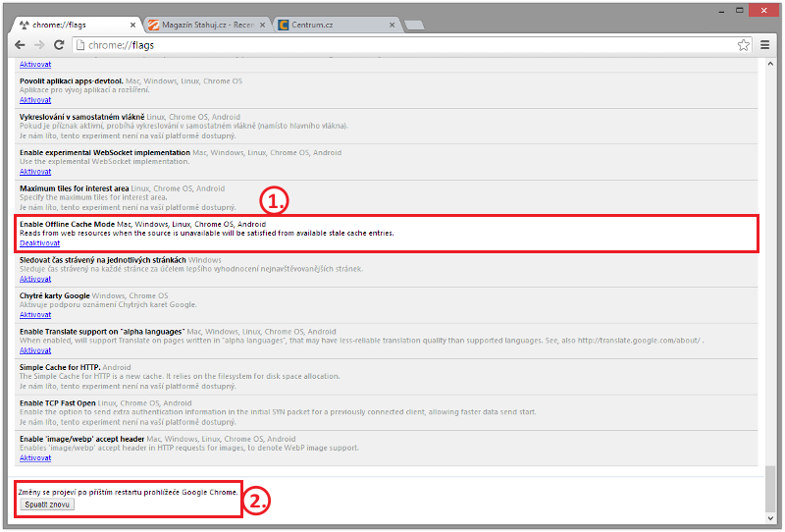Click Povolit aplikaci apps-devtool. title
This screenshot has height=532, width=785.
point(71,80)
